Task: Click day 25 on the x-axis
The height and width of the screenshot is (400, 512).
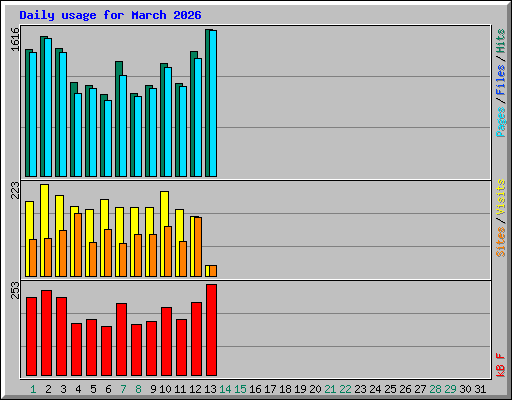Action: tap(390, 389)
